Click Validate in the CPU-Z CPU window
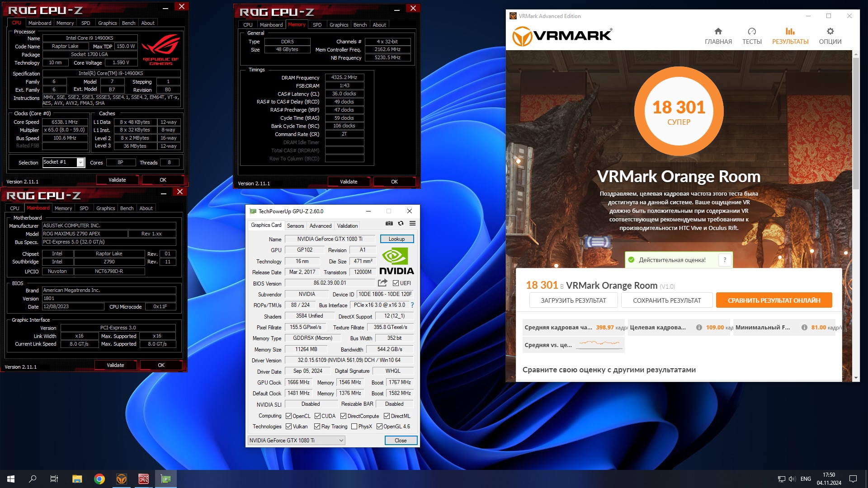The width and height of the screenshot is (868, 488). coord(117,180)
